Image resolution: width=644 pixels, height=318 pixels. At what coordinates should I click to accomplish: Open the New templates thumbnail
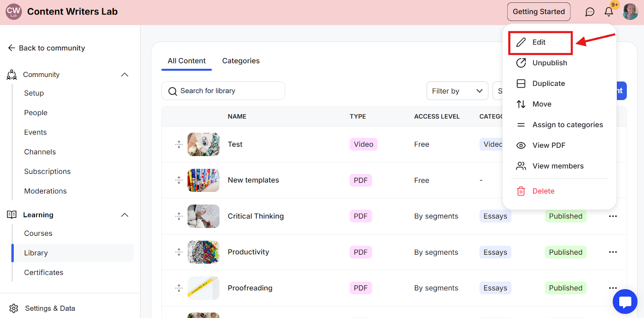[203, 180]
